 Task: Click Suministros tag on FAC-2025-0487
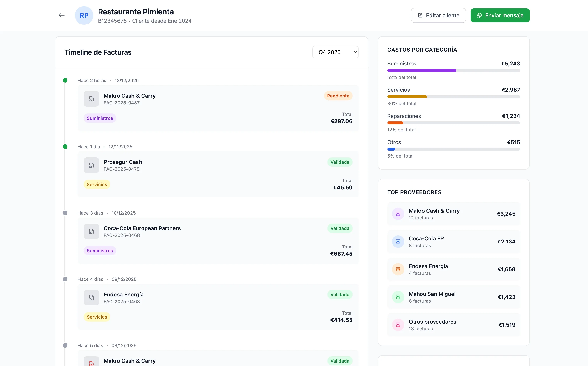pyautogui.click(x=100, y=118)
